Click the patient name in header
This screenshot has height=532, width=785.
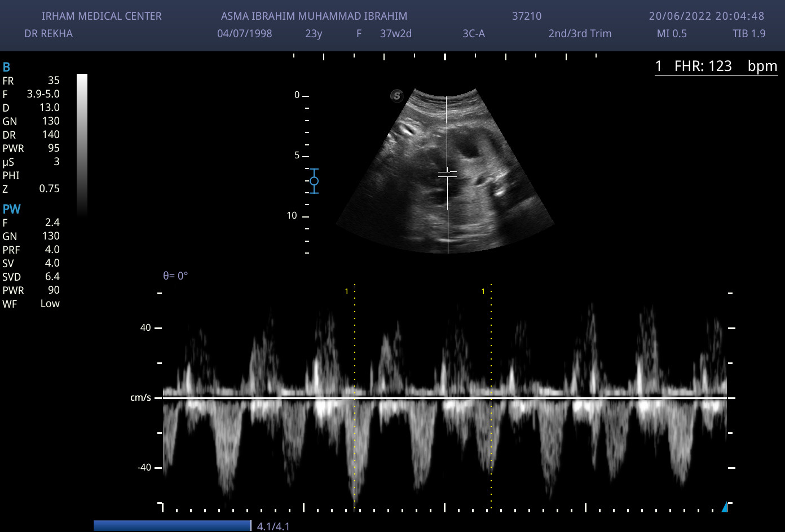click(314, 16)
